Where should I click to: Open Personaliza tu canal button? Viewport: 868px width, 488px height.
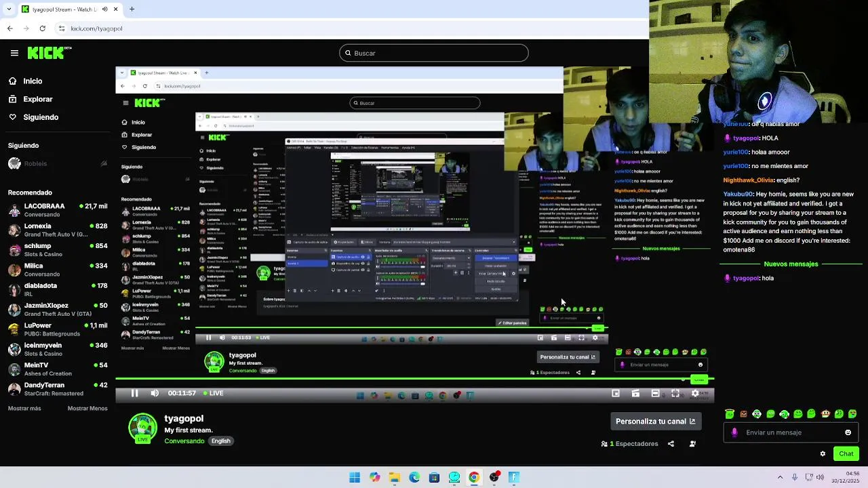[655, 421]
